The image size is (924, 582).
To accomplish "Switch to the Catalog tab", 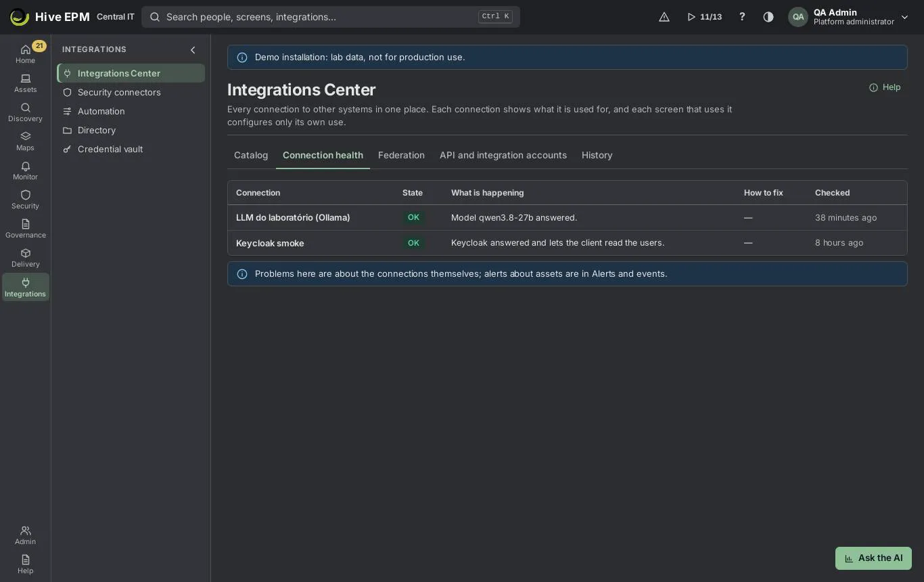I will coord(251,155).
